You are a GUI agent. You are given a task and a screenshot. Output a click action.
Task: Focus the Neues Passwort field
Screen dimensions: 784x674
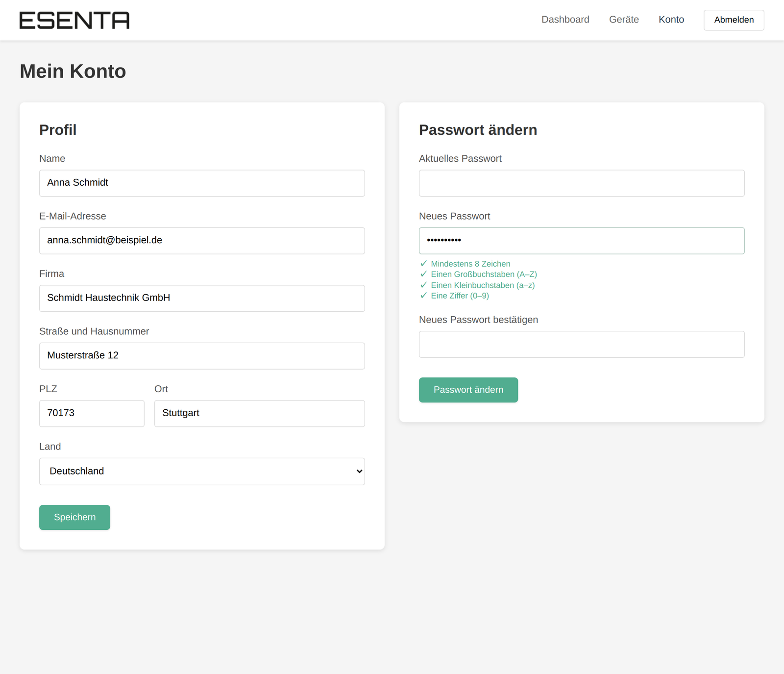click(582, 241)
